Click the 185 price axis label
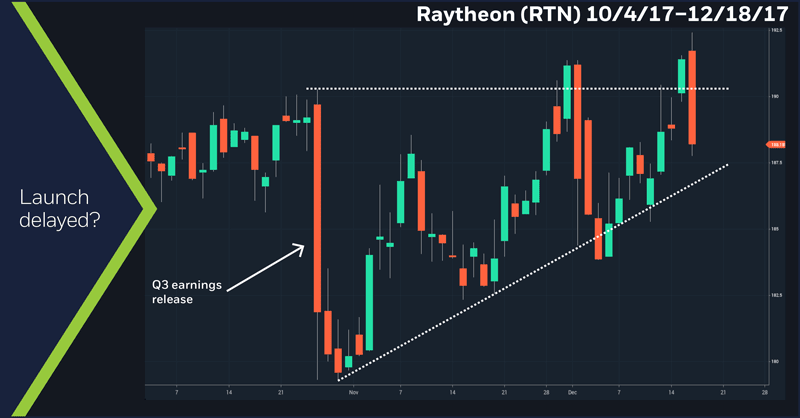The width and height of the screenshot is (800, 418). (775, 228)
